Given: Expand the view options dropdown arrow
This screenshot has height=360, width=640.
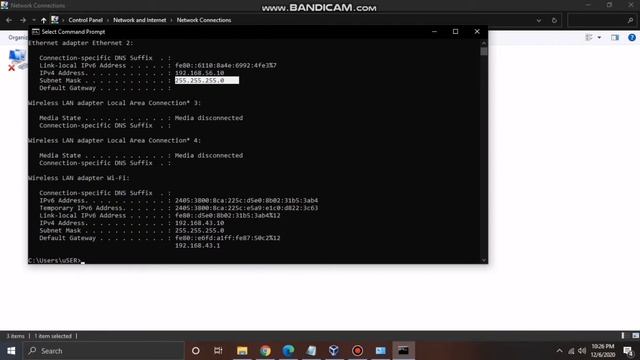Looking at the screenshot, I should pos(599,37).
